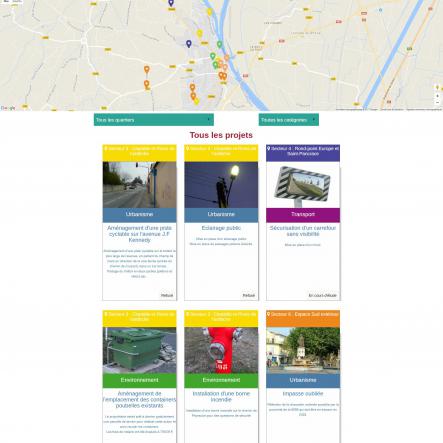This screenshot has width=443, height=443.
Task: Click the arrow of the 'Toutes les catégories' selector
Action: 314,119
